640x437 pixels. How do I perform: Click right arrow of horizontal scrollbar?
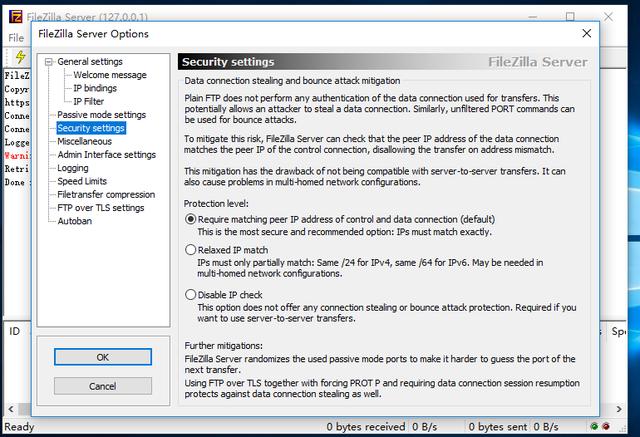(x=619, y=409)
